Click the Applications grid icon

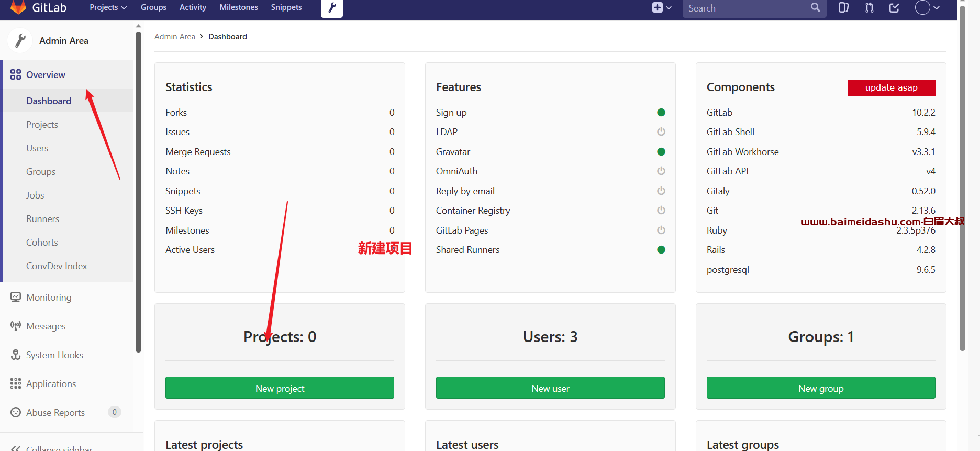click(x=16, y=383)
